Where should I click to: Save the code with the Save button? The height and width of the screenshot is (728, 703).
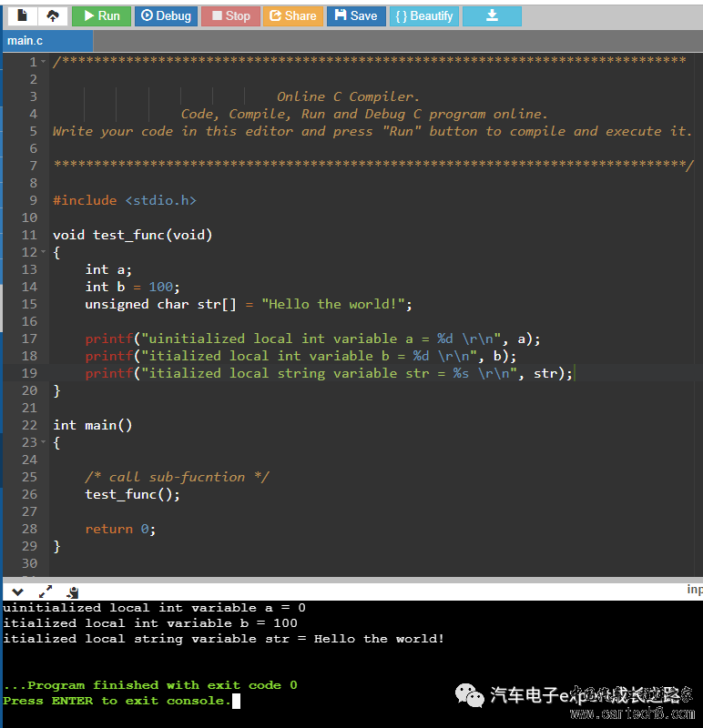click(x=356, y=15)
